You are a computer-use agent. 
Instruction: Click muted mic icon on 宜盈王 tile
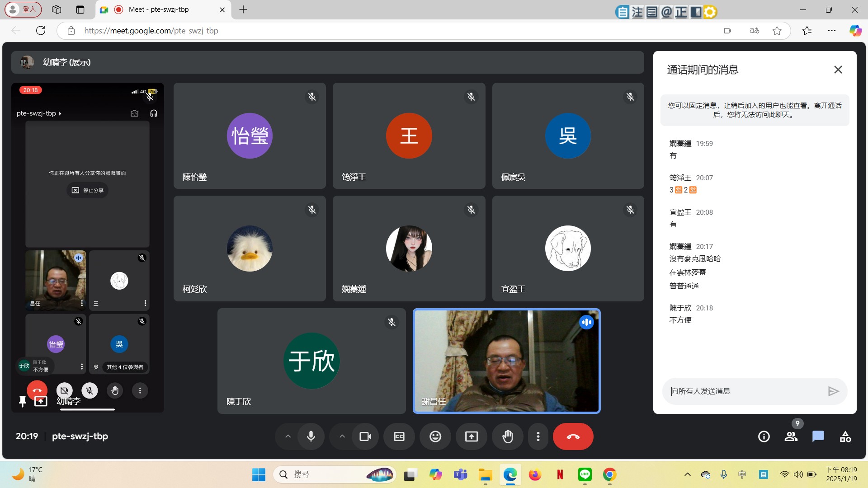click(x=630, y=210)
